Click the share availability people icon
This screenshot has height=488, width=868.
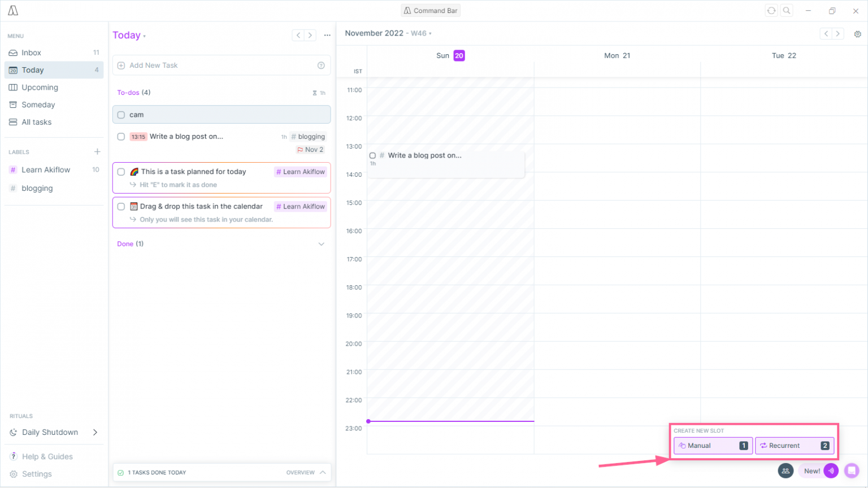click(785, 470)
